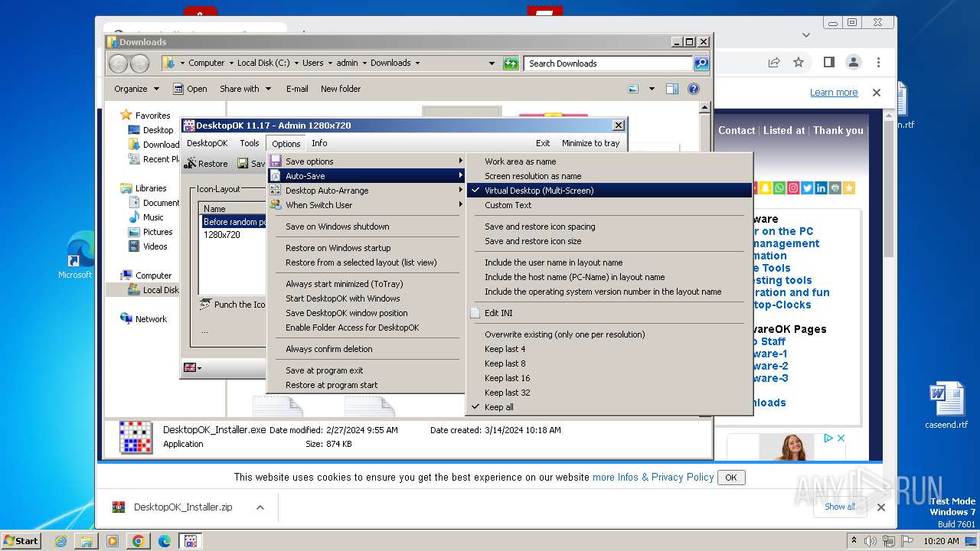Enable Save and restore icon spacing
This screenshot has width=980, height=551.
609,227
